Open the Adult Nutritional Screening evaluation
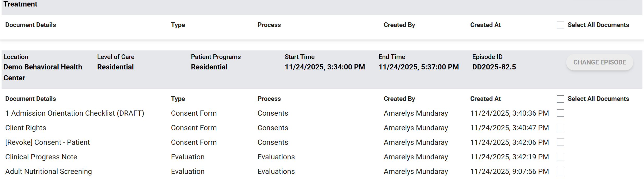The height and width of the screenshot is (183, 644). (48, 172)
